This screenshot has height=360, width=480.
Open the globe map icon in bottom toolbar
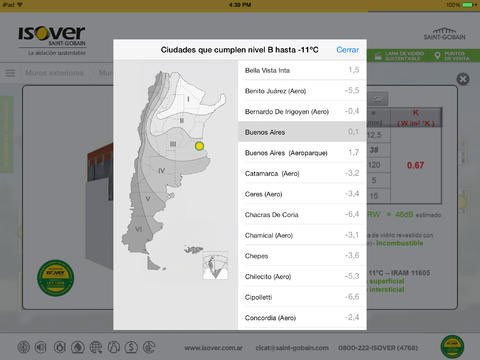tap(96, 348)
